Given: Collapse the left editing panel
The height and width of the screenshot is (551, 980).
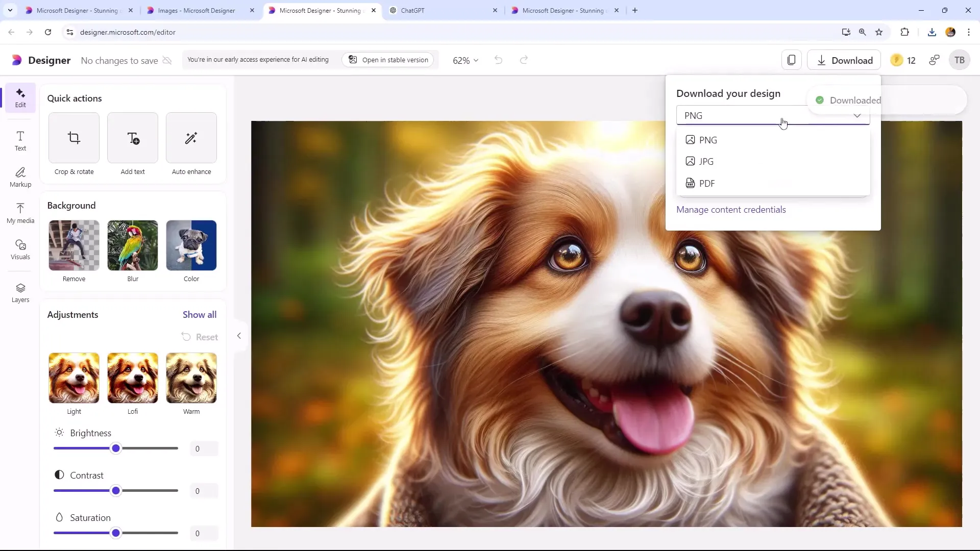Looking at the screenshot, I should coord(239,336).
